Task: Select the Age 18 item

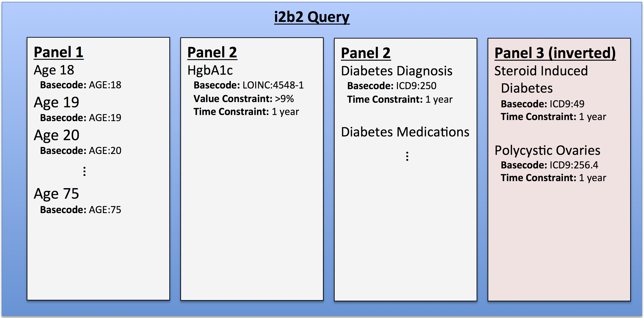Action: pos(54,70)
